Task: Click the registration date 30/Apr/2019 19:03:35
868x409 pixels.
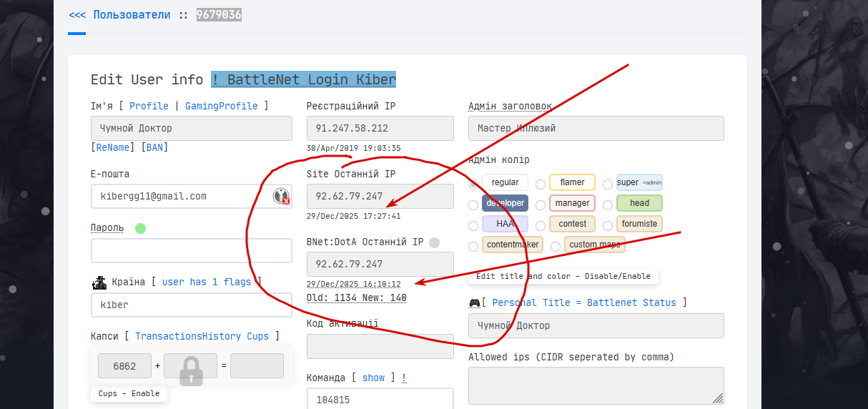Action: (x=354, y=148)
